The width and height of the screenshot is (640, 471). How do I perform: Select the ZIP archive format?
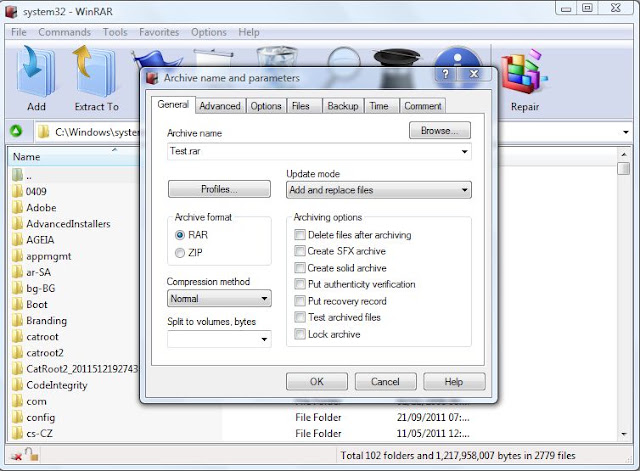pyautogui.click(x=180, y=253)
